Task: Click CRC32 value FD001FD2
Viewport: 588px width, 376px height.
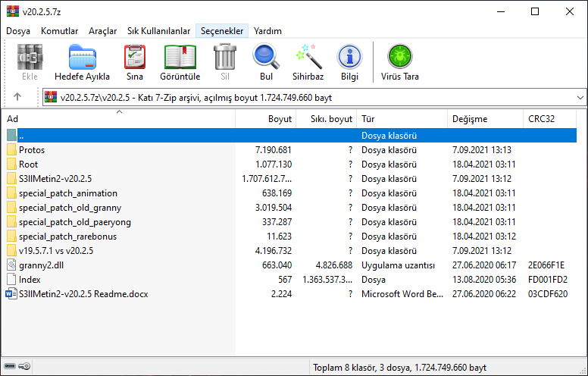Action: [548, 280]
